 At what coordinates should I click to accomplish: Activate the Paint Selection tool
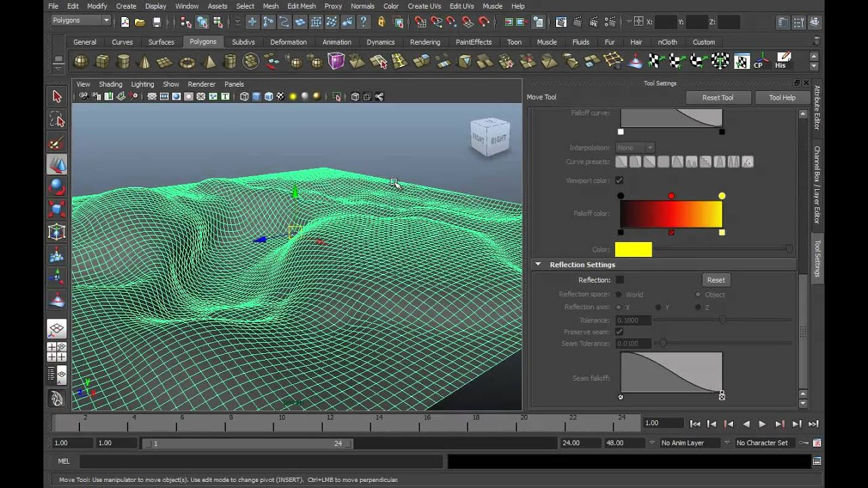coord(56,142)
